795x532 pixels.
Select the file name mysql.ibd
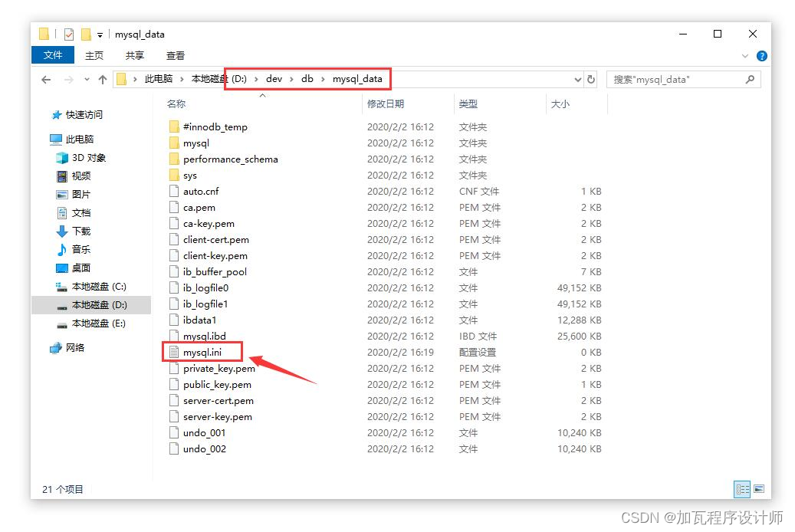click(x=205, y=336)
